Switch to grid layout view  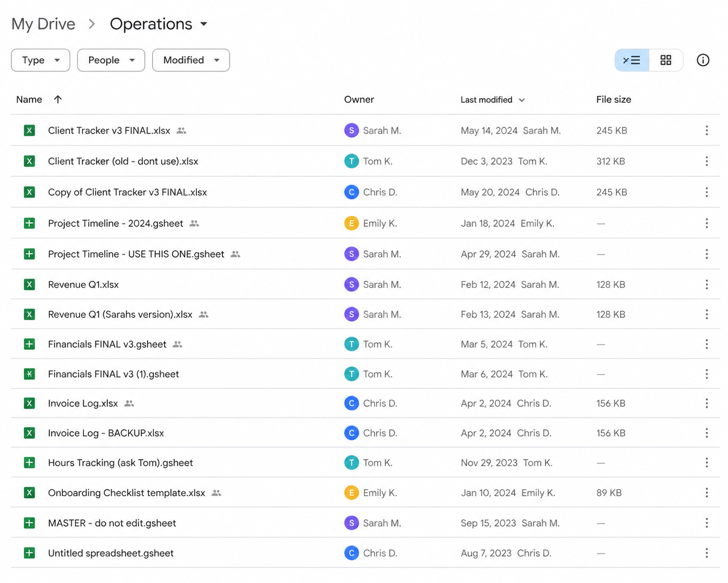coord(666,60)
